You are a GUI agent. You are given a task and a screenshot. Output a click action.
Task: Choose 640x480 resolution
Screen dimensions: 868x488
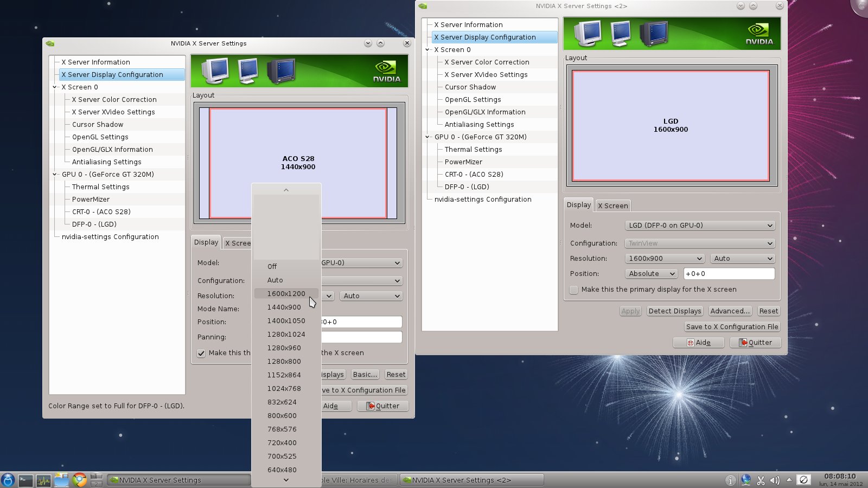(x=286, y=470)
